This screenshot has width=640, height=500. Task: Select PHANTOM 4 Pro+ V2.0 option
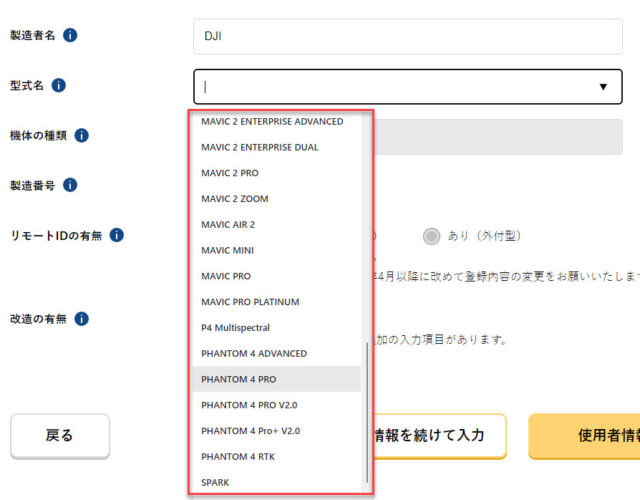[276, 431]
